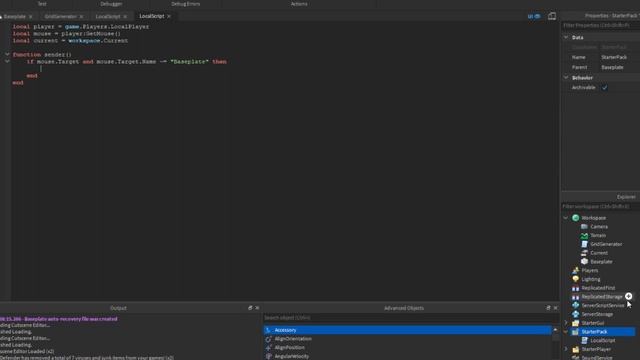
Task: Click the ReplicatedFirst icon in Explorer
Action: click(x=576, y=288)
